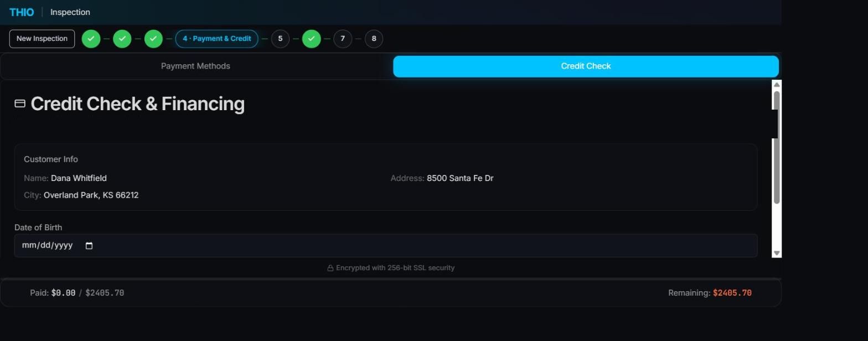Viewport: 868px width, 341px height.
Task: Click Remaining amount $2405.70
Action: pyautogui.click(x=732, y=293)
